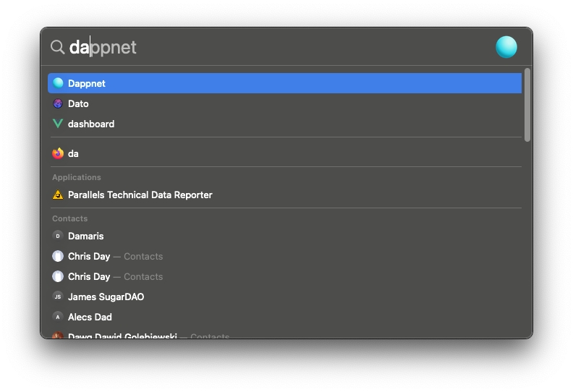Select the first Chris Day contact entry
The height and width of the screenshot is (392, 573).
pyautogui.click(x=89, y=256)
